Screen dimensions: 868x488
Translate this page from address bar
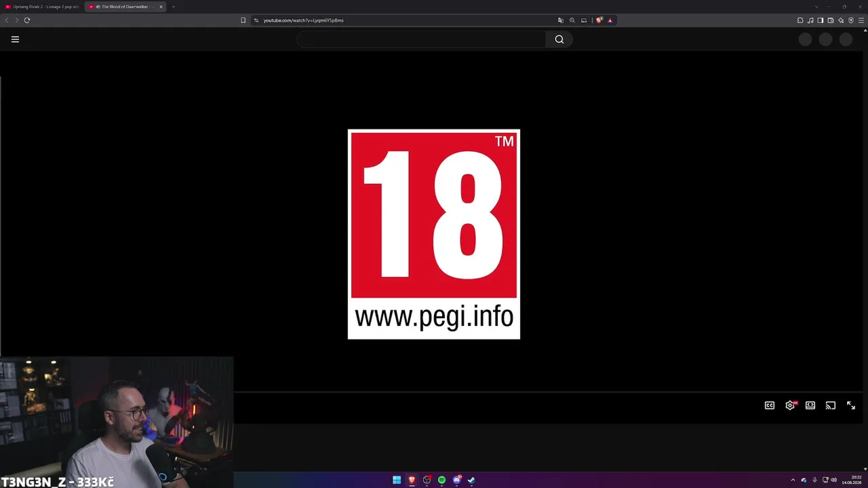click(x=560, y=20)
